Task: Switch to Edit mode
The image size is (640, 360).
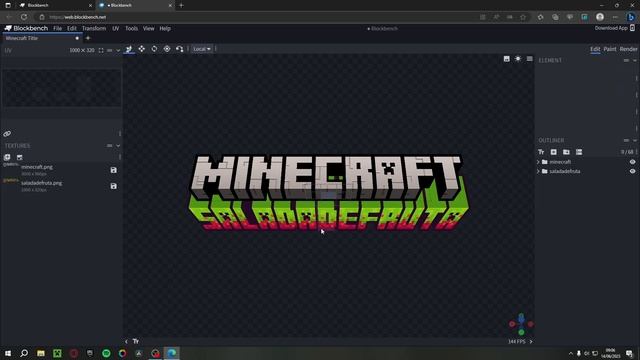Action: 595,49
